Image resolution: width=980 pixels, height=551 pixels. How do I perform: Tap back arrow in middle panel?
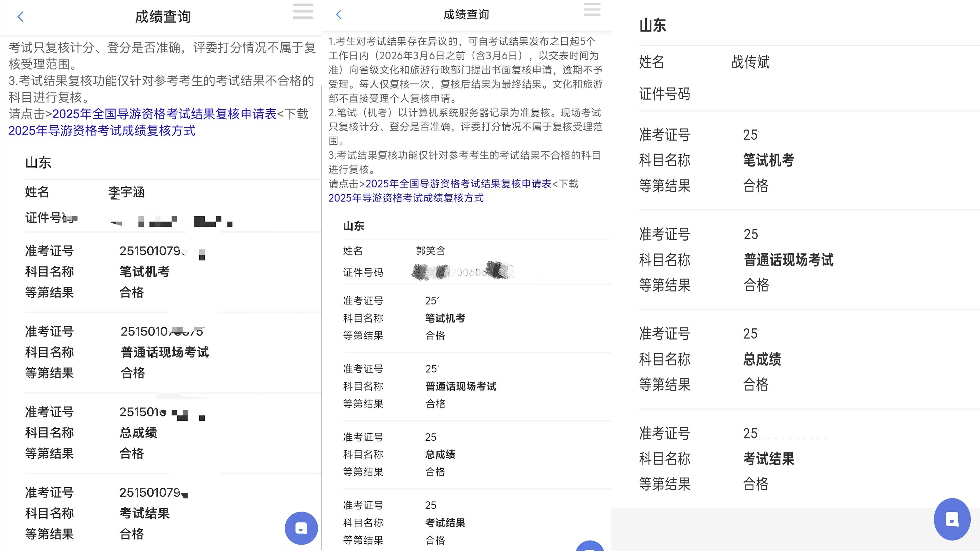tap(339, 14)
